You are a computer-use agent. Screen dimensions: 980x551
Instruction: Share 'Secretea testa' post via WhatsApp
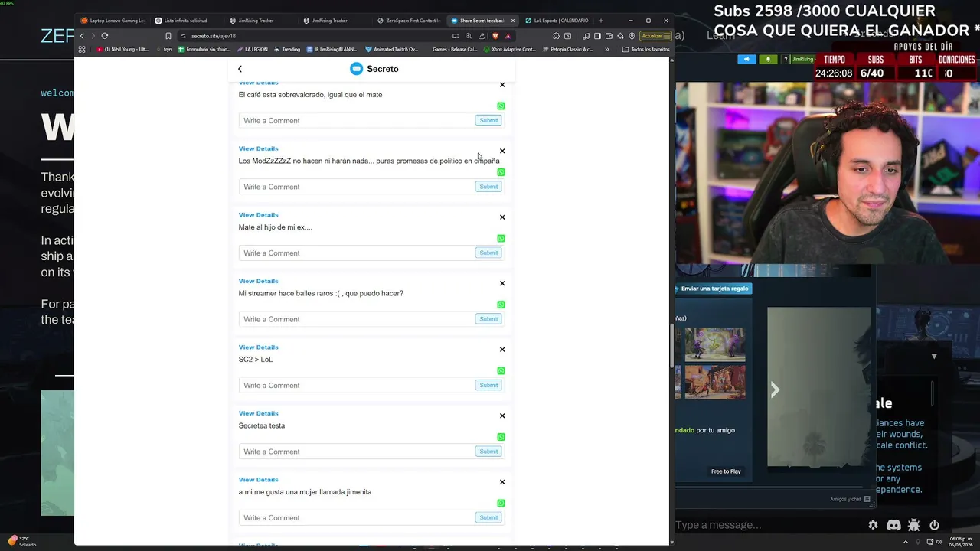tap(501, 437)
